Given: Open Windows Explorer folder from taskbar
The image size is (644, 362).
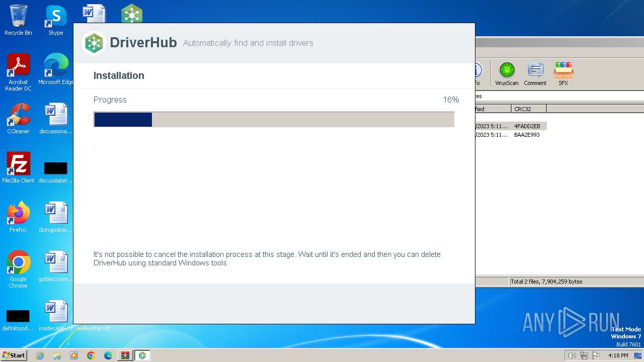Looking at the screenshot, I should tap(57, 355).
